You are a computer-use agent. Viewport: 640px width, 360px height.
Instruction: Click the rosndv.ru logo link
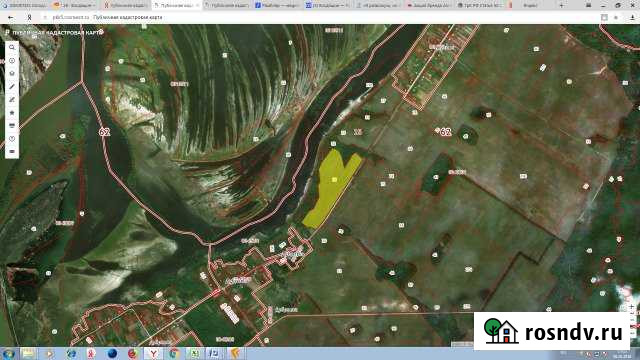553,331
